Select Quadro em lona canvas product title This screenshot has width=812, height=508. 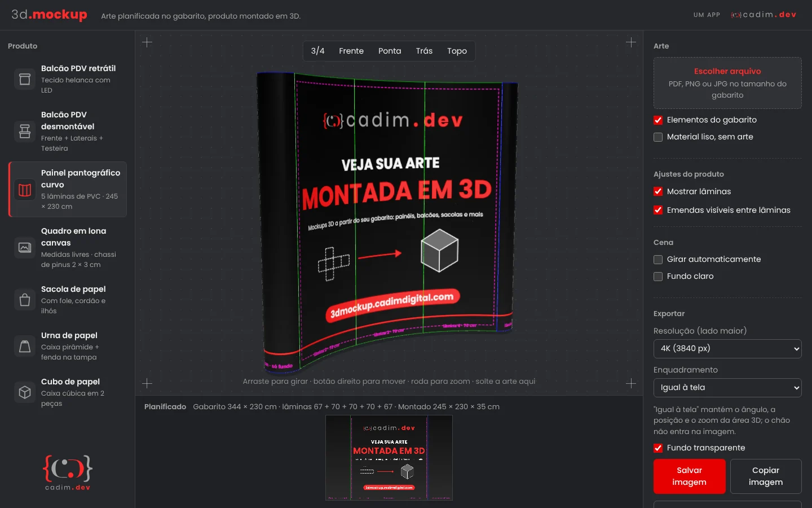tap(73, 237)
